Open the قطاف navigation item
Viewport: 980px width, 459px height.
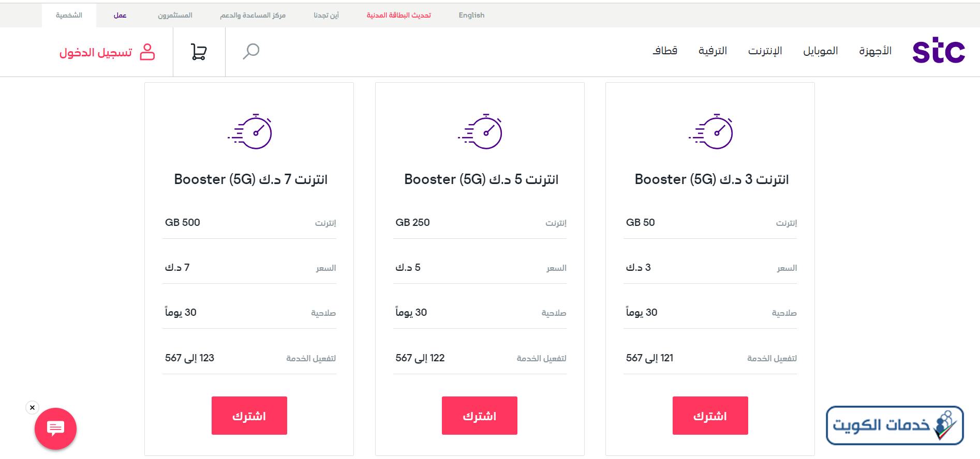[665, 51]
